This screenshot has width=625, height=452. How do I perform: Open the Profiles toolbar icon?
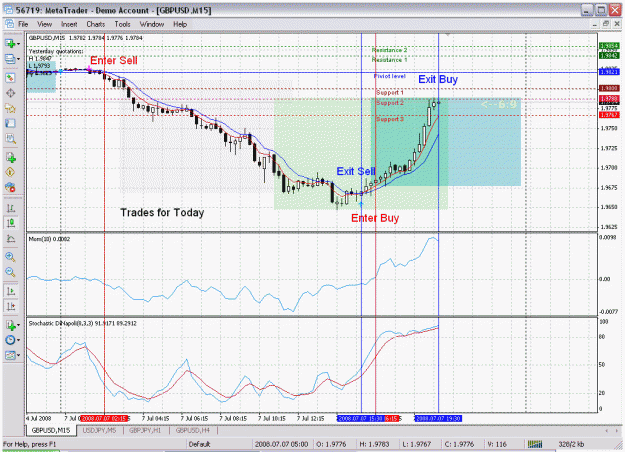click(x=10, y=59)
